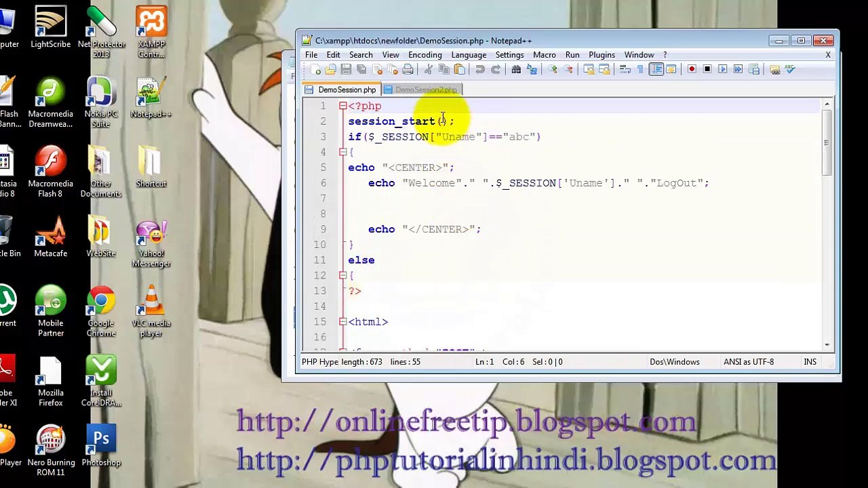
Task: Open the Language menu
Action: click(469, 55)
